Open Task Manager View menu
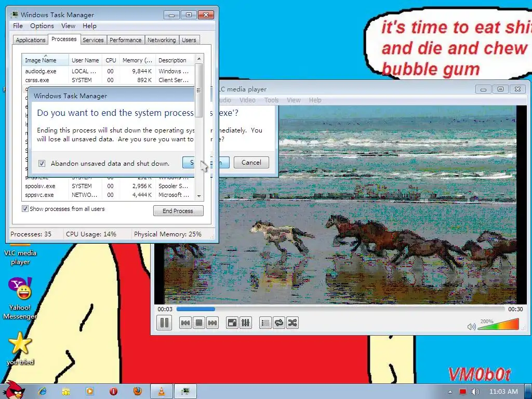Image resolution: width=532 pixels, height=399 pixels. pyautogui.click(x=68, y=26)
